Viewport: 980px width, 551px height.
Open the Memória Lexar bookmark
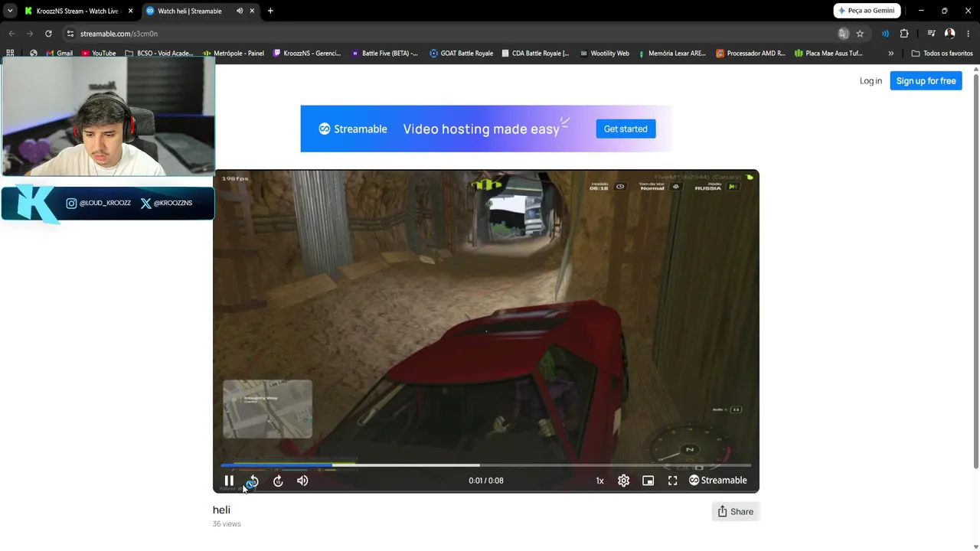click(671, 54)
